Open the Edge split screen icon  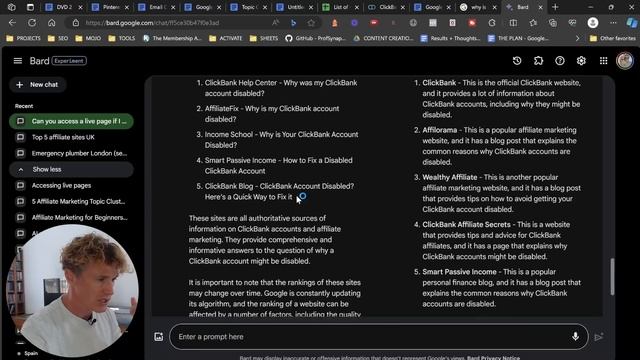[513, 23]
